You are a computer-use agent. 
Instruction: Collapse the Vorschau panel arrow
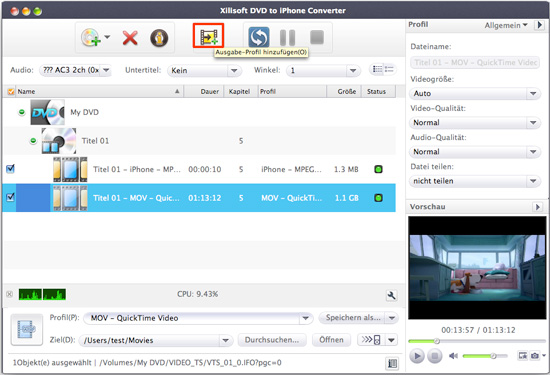pyautogui.click(x=537, y=207)
